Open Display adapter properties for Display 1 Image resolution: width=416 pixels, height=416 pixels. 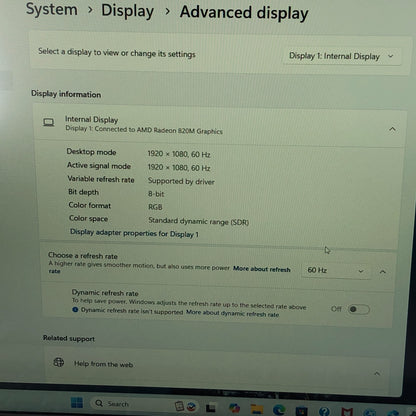tap(134, 233)
